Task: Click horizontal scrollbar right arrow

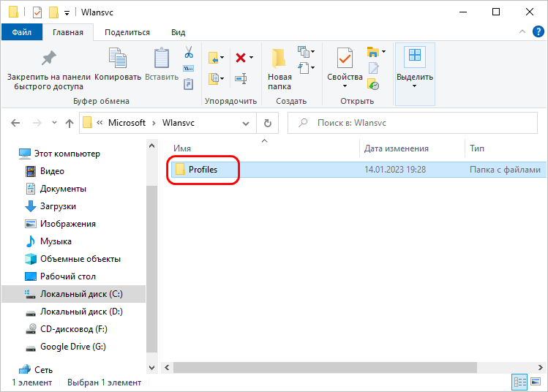Action: (540, 368)
